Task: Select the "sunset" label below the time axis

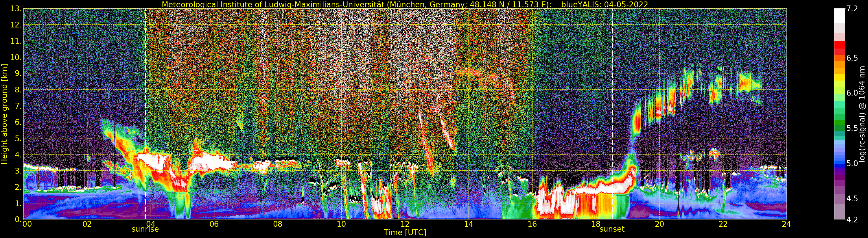Action: click(x=612, y=229)
